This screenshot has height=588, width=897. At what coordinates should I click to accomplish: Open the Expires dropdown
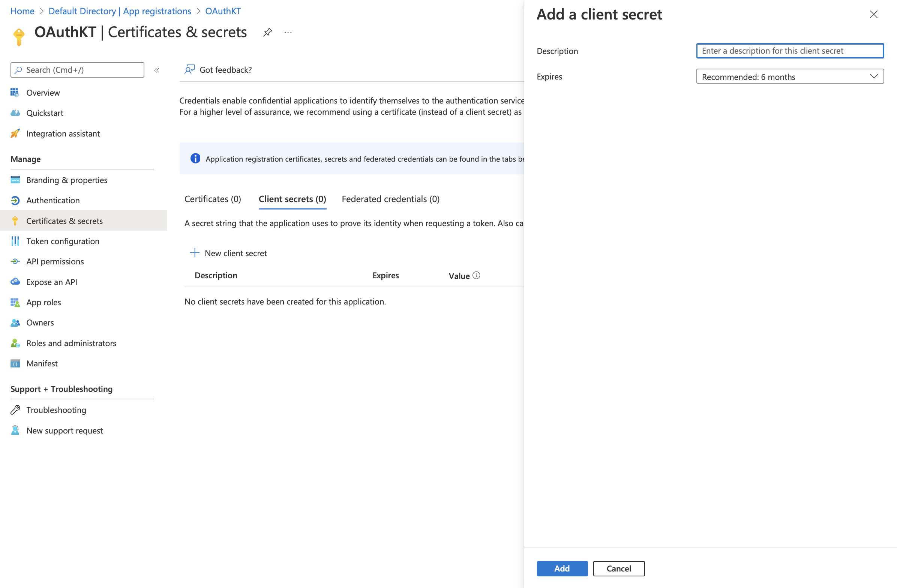coord(790,76)
